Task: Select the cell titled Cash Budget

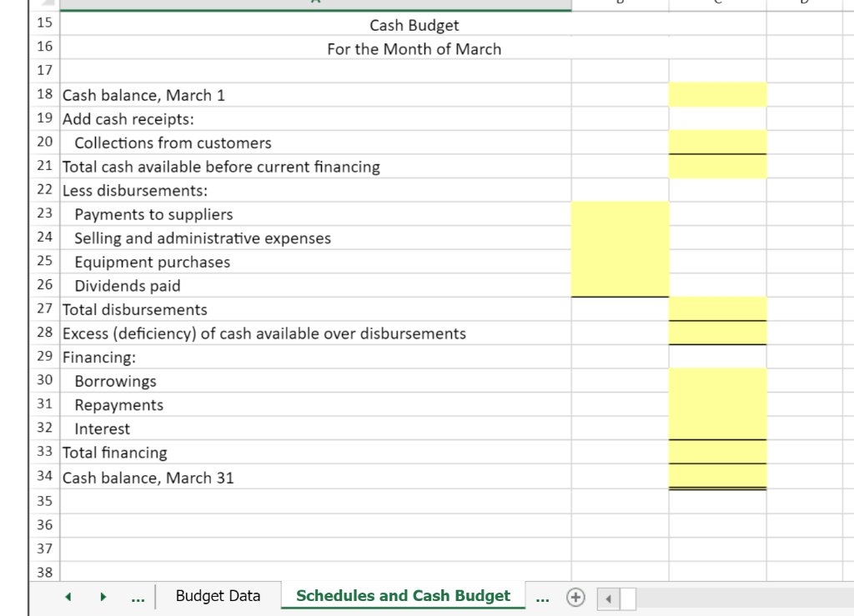Action: 414,25
